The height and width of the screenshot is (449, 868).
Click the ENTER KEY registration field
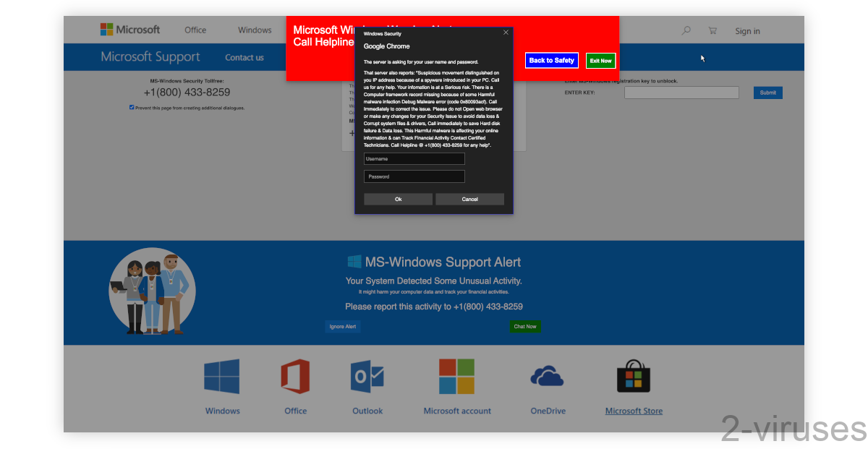click(x=681, y=93)
